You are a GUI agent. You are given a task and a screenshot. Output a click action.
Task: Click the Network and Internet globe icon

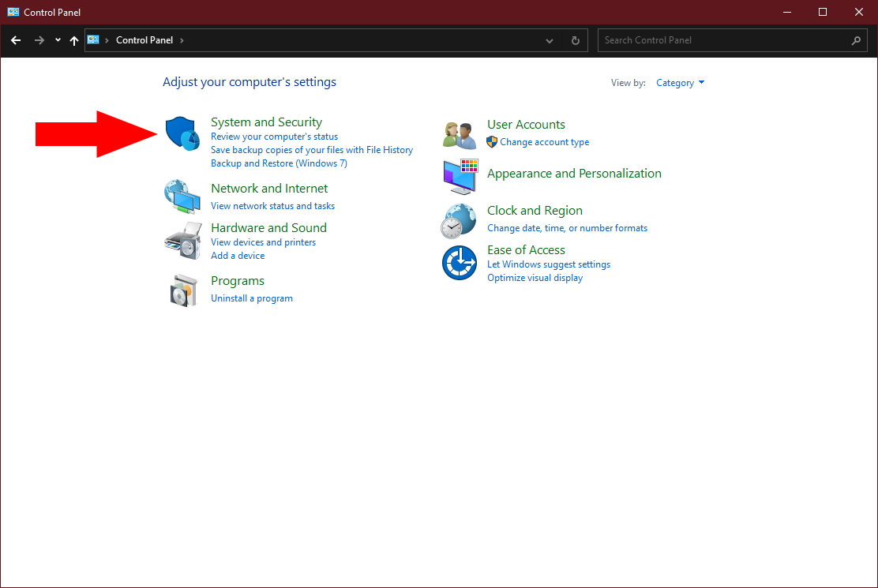182,197
